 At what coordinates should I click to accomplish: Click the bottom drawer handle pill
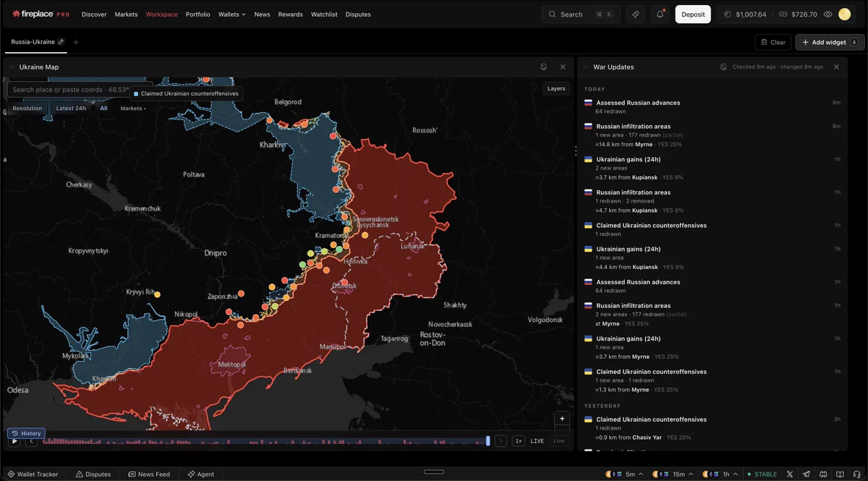point(434,472)
